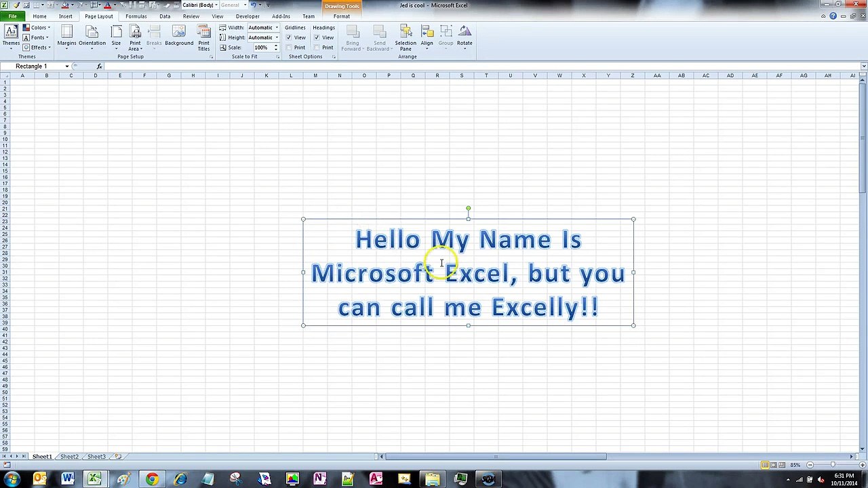Click the sheet Background button

tap(179, 37)
